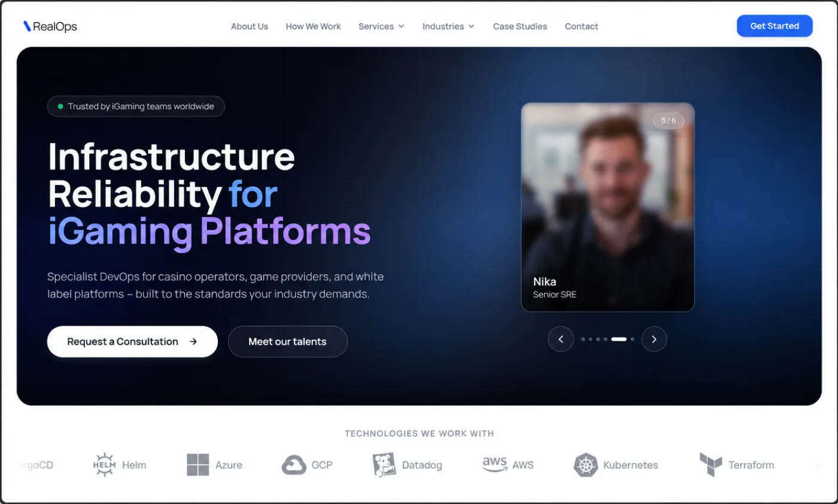Show the previous talent with the left arrow
Screen dimensions: 838x504
coord(561,339)
